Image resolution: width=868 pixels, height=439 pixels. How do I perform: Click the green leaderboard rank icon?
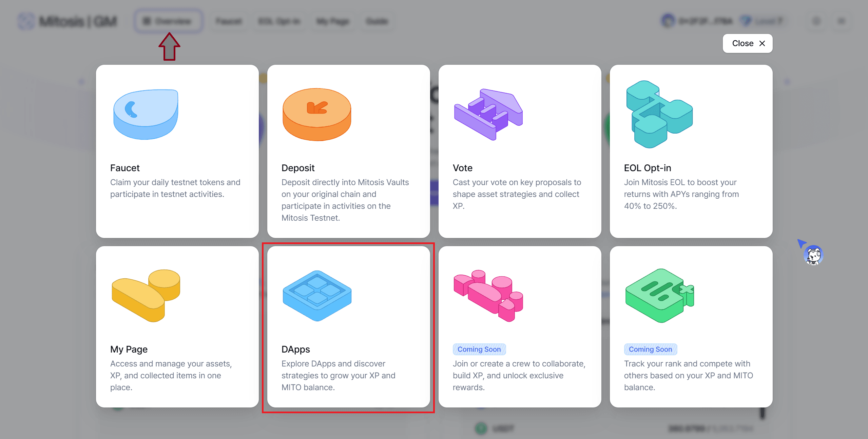660,296
